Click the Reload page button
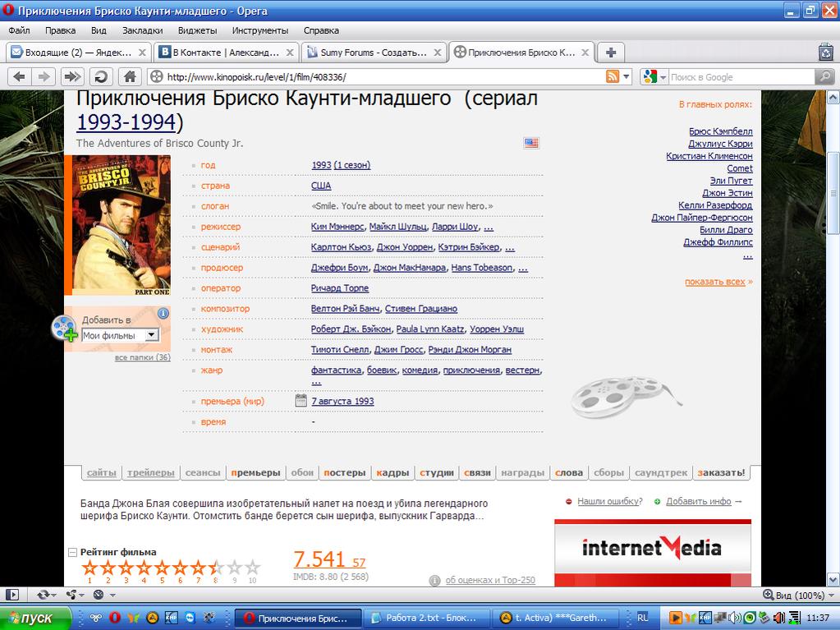 click(x=101, y=76)
